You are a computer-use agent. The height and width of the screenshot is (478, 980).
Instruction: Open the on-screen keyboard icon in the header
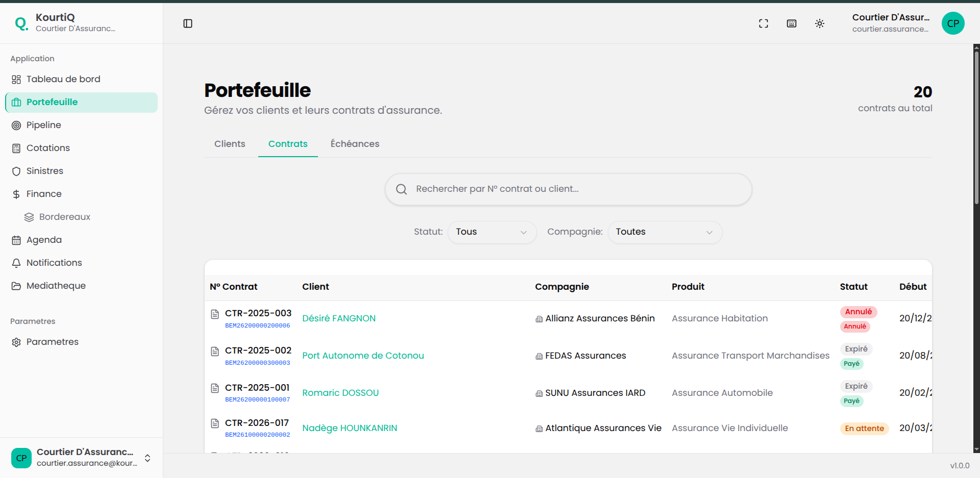click(791, 23)
